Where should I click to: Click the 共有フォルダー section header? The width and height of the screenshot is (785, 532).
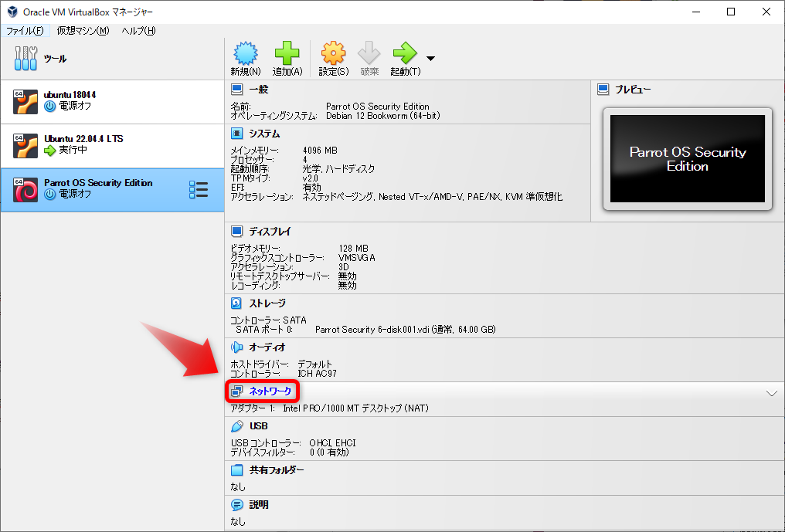pos(277,470)
